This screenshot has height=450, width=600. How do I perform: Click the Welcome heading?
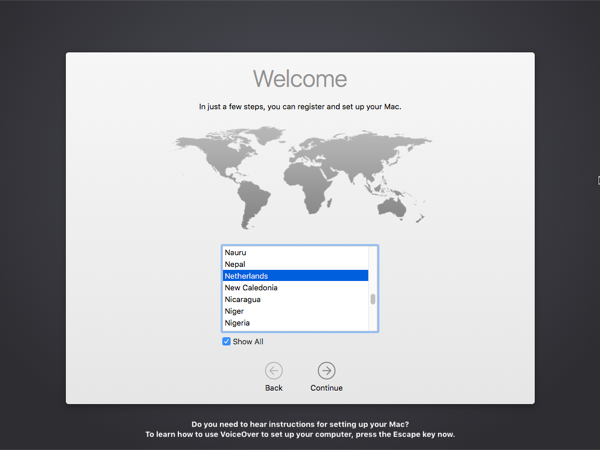300,79
